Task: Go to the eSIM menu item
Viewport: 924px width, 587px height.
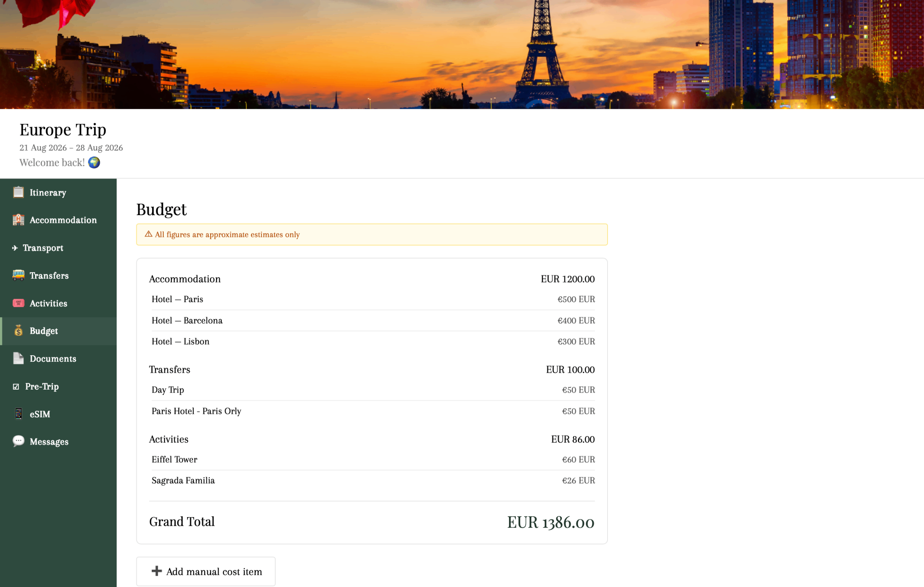Action: [59, 414]
